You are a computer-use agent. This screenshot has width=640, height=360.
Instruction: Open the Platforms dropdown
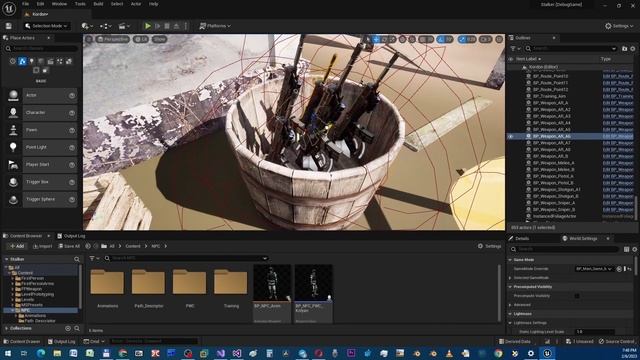[x=215, y=26]
